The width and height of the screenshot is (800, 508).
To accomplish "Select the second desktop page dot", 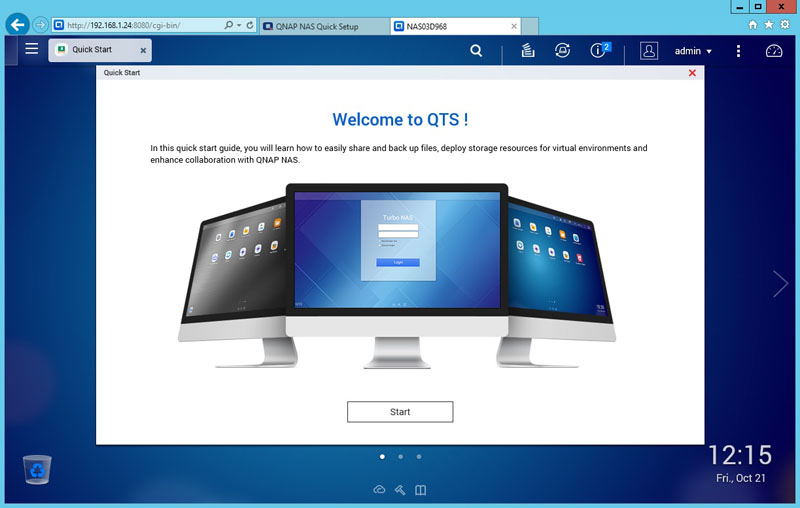I will [x=401, y=456].
